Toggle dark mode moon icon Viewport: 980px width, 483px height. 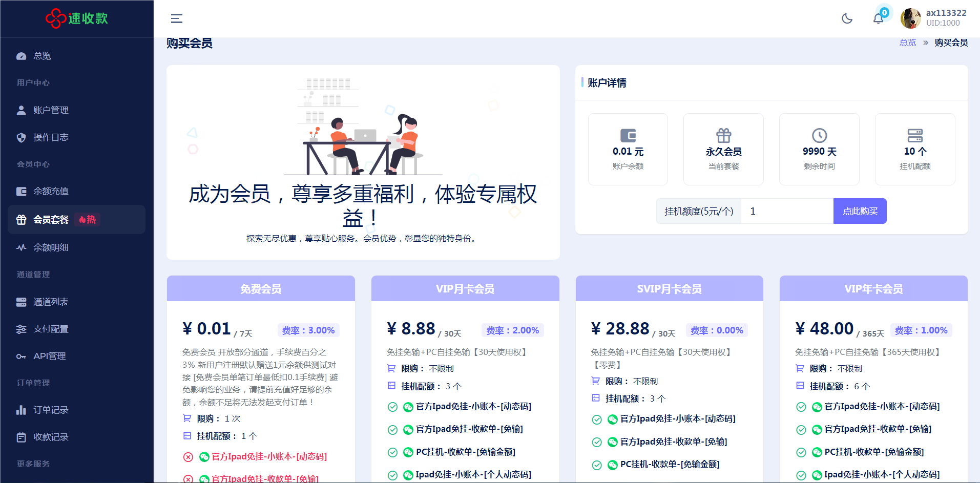[847, 18]
